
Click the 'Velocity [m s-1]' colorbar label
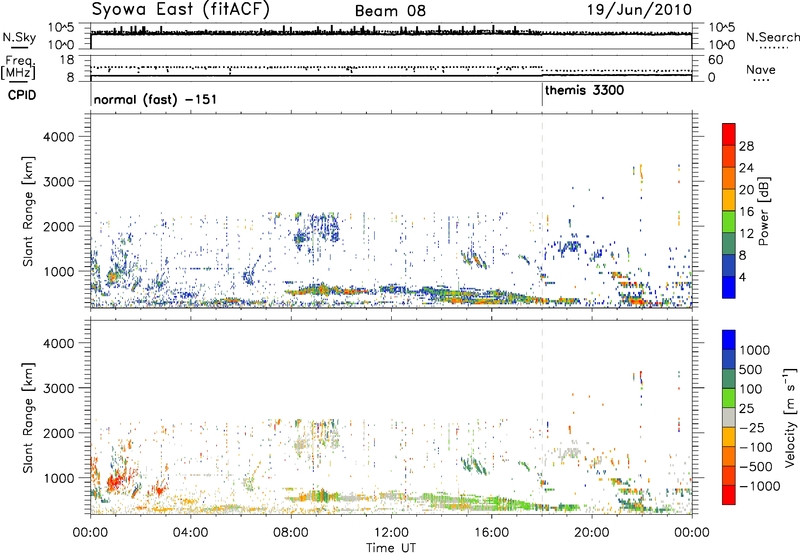click(x=790, y=417)
